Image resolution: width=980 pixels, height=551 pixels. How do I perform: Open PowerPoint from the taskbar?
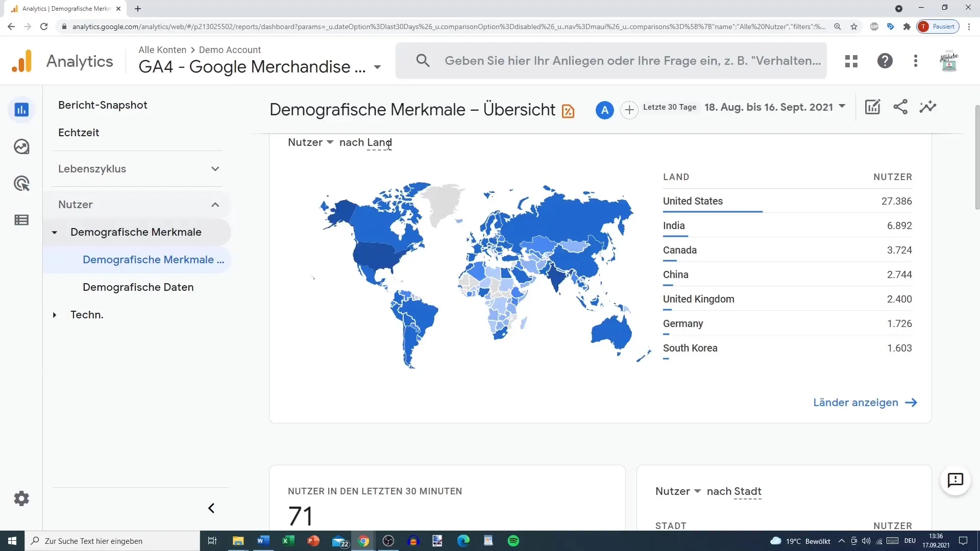coord(313,541)
